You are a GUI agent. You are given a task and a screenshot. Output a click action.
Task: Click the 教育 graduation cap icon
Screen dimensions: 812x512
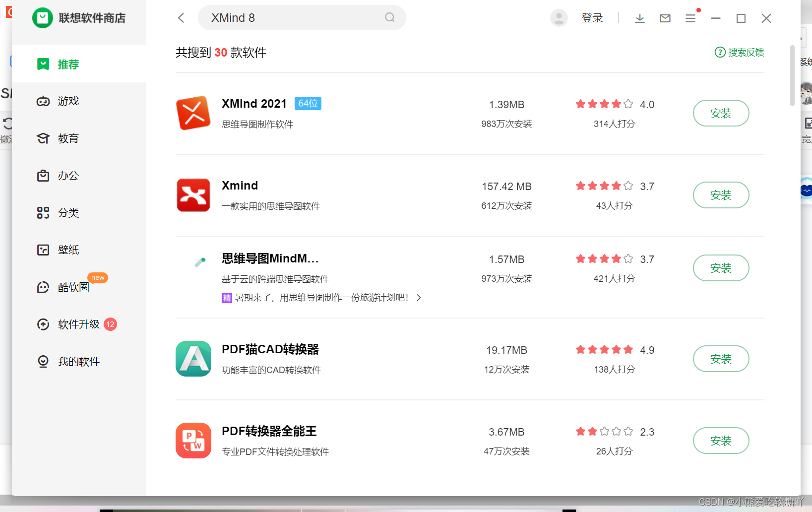pyautogui.click(x=43, y=138)
